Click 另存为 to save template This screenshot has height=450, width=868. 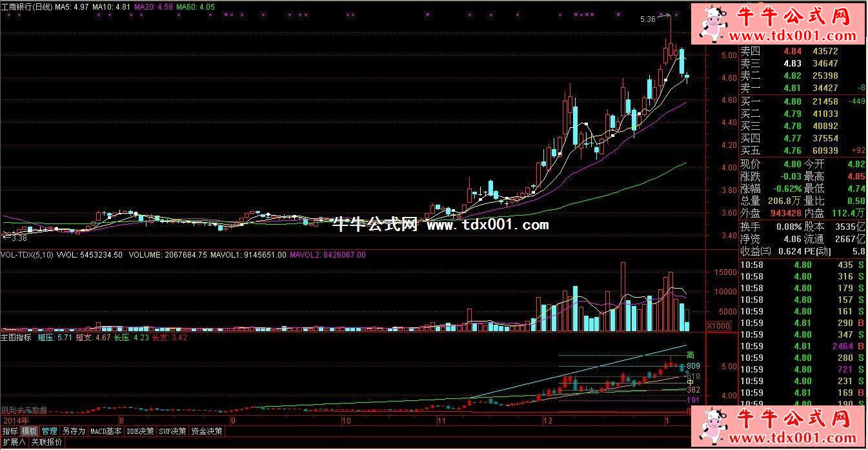click(73, 431)
